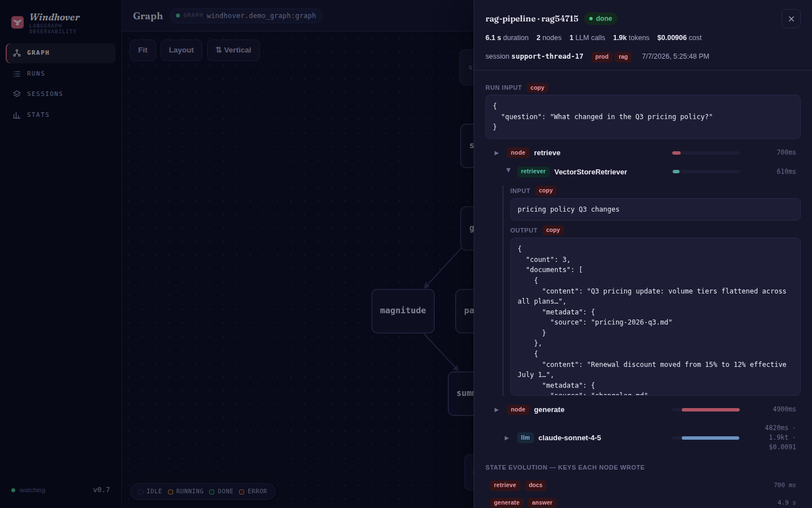Open the Sessions sidebar item
812x508 pixels.
(61, 94)
